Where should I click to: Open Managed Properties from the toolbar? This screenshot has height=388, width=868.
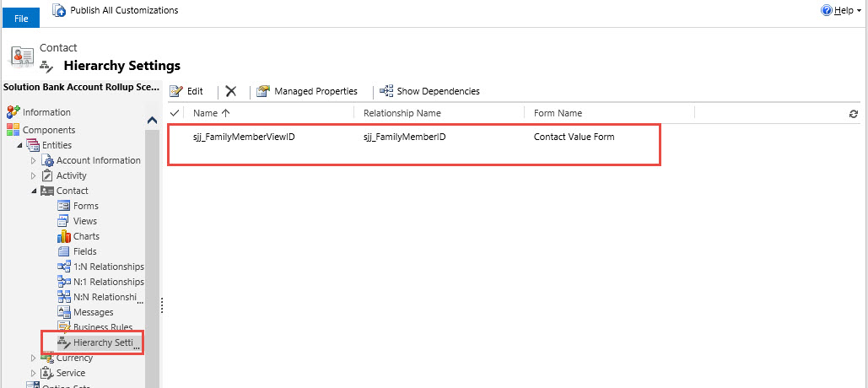(307, 91)
